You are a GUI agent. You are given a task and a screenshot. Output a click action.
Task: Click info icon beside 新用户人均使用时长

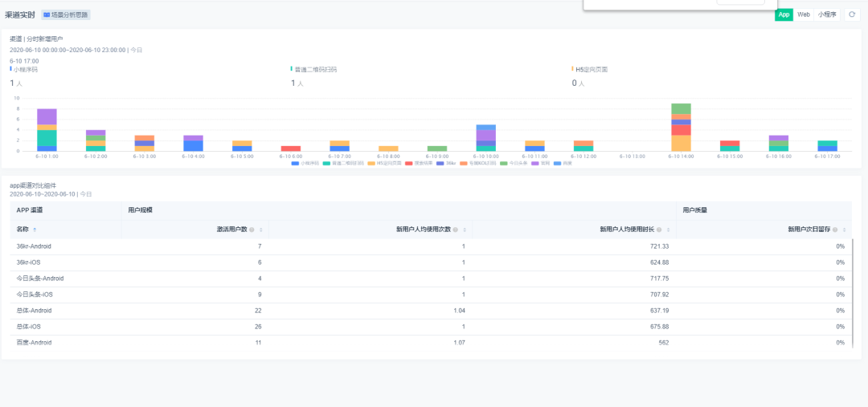point(659,230)
